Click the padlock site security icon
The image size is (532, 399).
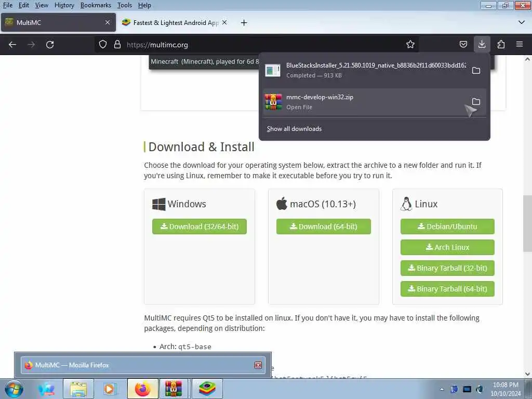click(x=117, y=45)
